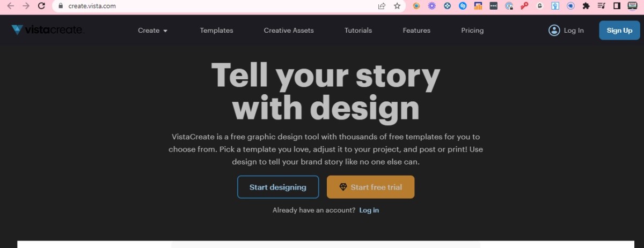Open the Pricing page
644x248 pixels.
[x=472, y=31]
